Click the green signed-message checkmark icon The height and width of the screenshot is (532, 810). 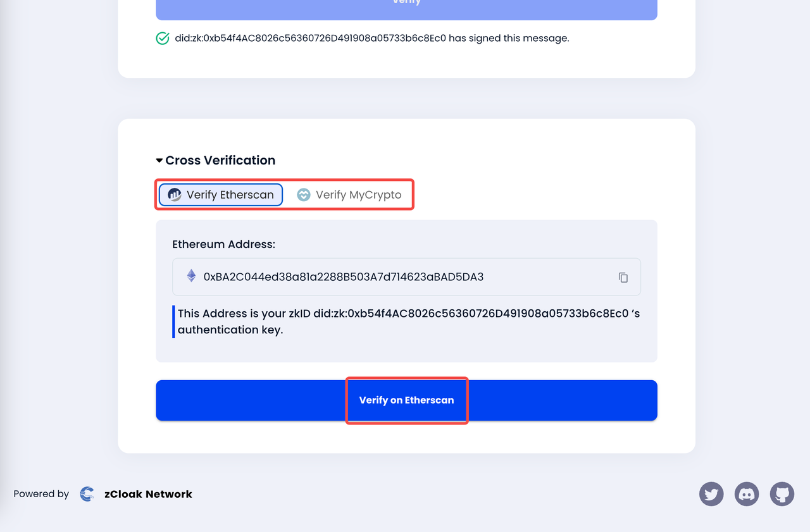pos(163,39)
